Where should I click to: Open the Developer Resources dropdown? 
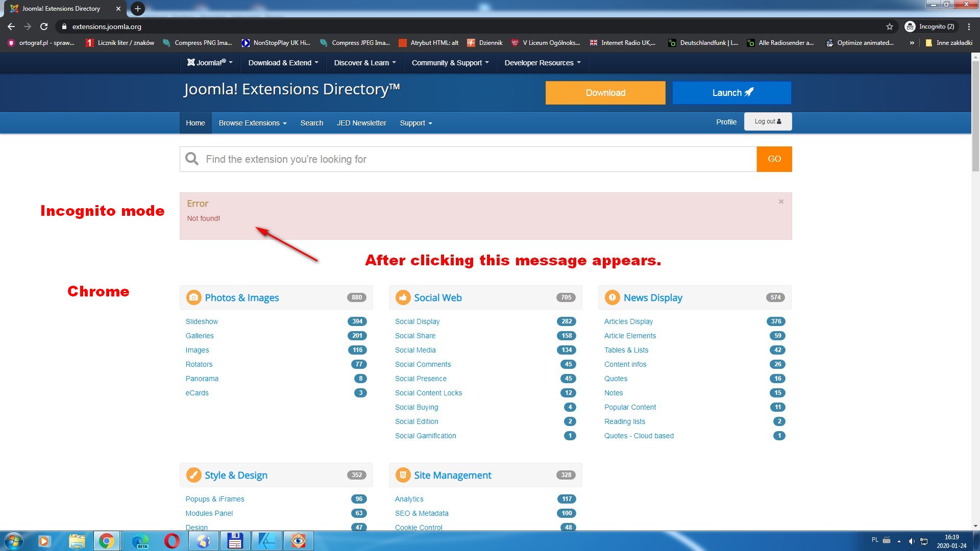point(542,62)
